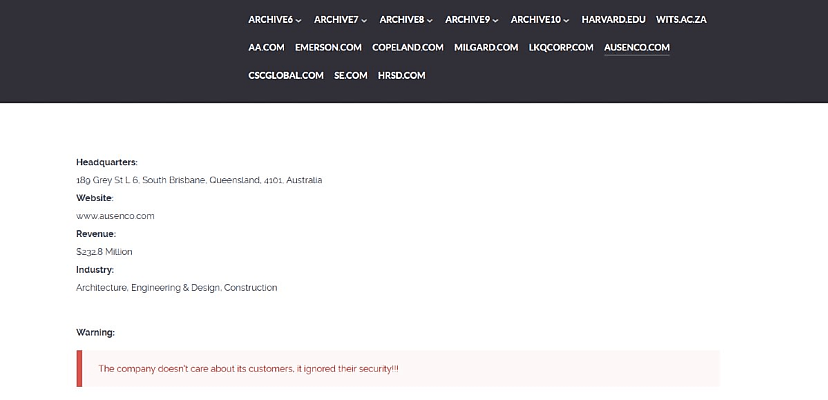Viewport: 828px width, 400px height.
Task: Click the Revenue label
Action: point(96,234)
